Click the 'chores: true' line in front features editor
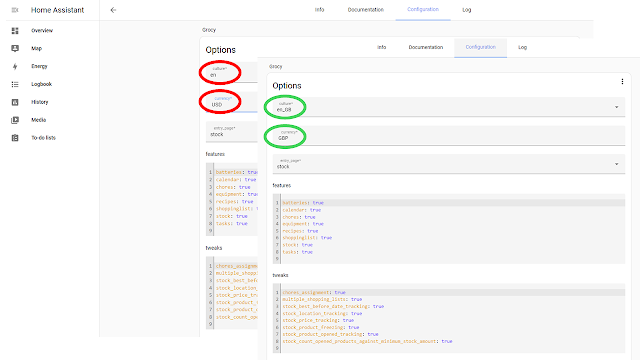 tap(299, 217)
